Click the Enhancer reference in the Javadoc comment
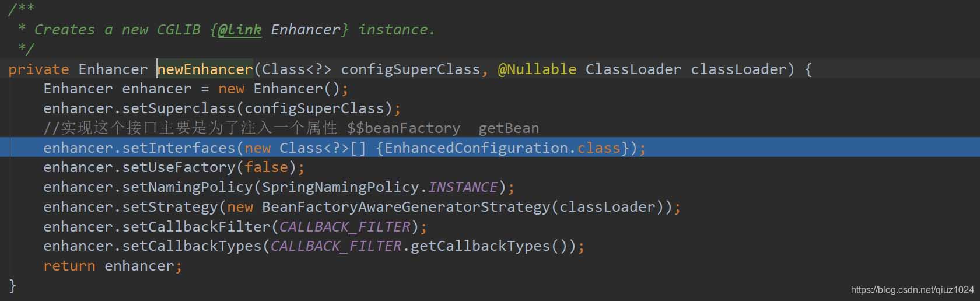The height and width of the screenshot is (301, 980). (305, 30)
